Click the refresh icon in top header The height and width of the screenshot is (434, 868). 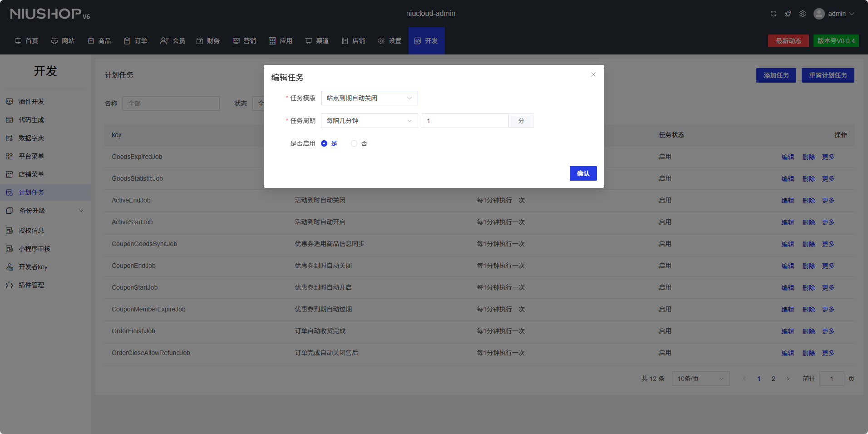pyautogui.click(x=774, y=14)
